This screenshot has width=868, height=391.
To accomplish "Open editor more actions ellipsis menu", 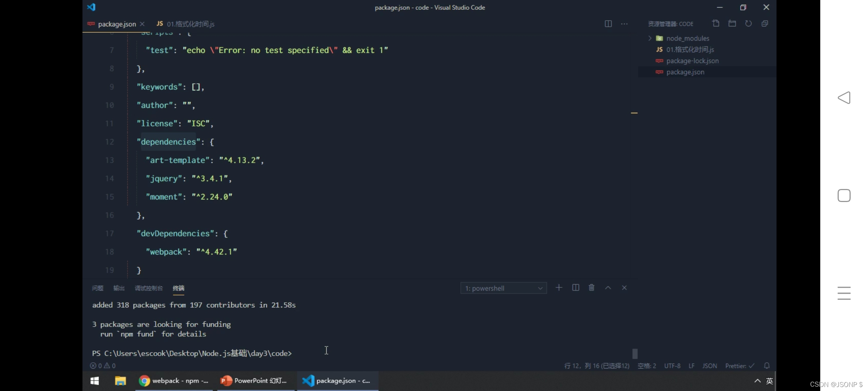I will 624,24.
